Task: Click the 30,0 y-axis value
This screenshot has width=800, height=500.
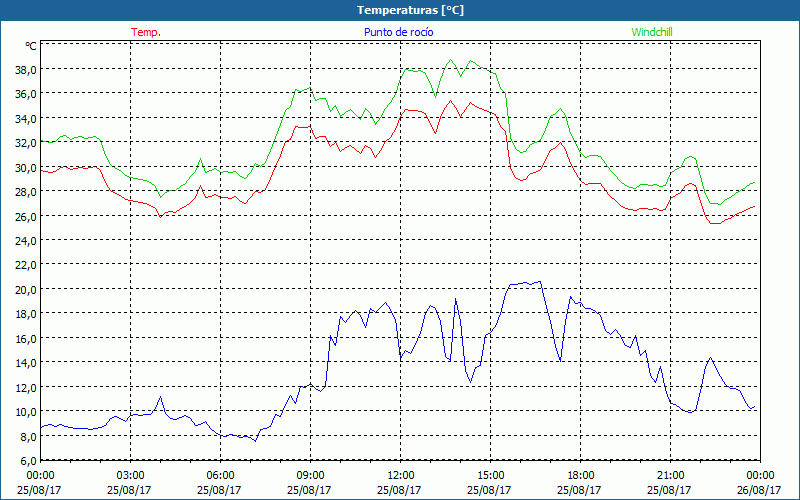Action: pos(26,167)
